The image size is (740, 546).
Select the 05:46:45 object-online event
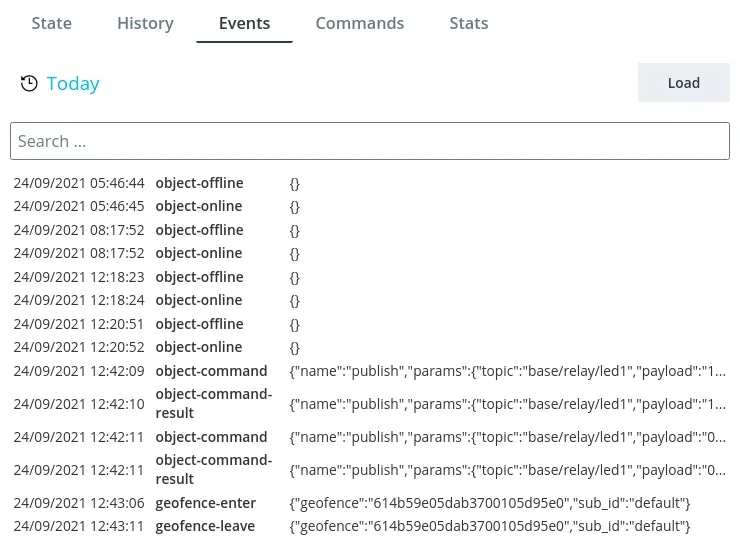[x=370, y=206]
